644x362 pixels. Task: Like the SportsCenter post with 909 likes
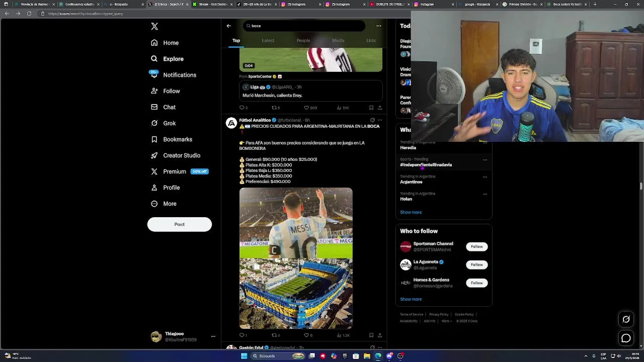tap(310, 108)
